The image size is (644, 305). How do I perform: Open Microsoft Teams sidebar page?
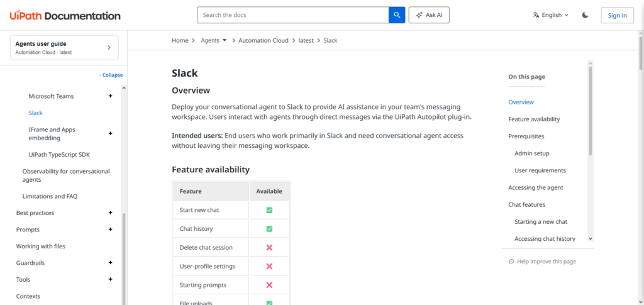(52, 96)
